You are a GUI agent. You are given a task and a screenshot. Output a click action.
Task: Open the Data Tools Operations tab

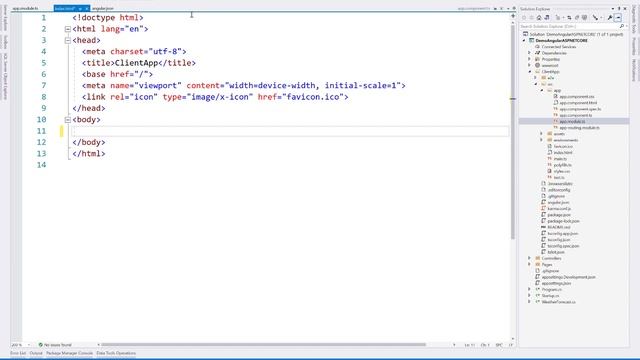click(116, 353)
